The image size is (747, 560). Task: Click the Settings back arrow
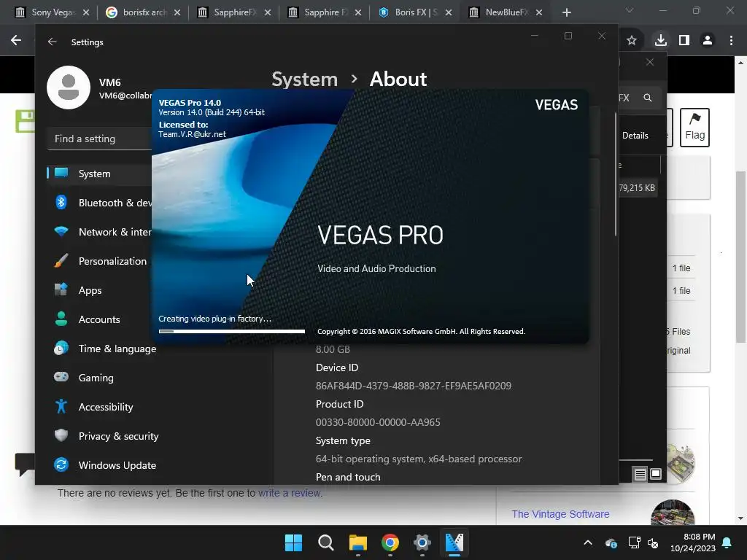click(53, 42)
